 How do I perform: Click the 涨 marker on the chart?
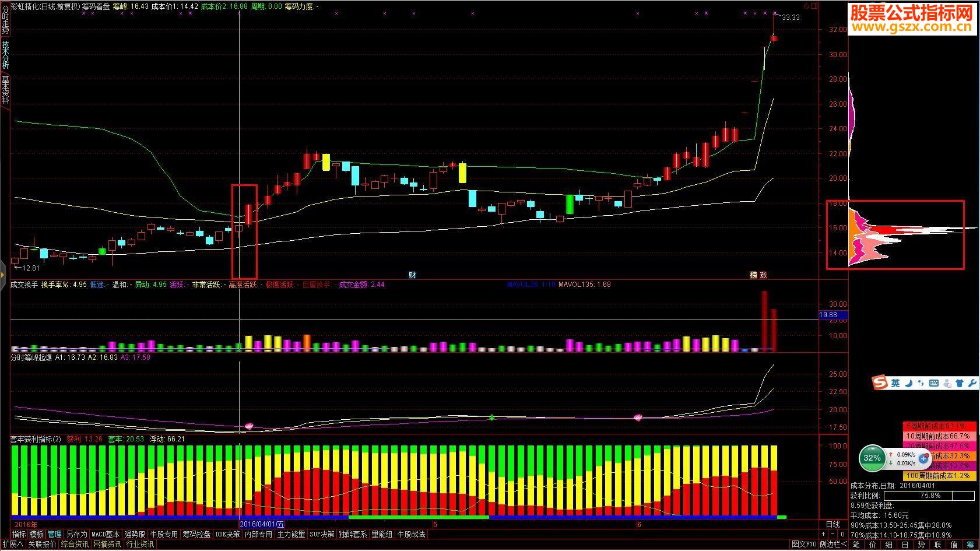click(763, 275)
